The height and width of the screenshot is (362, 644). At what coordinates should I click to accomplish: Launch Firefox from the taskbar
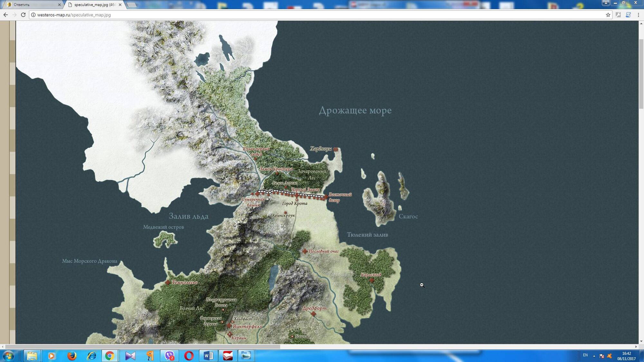(x=72, y=356)
